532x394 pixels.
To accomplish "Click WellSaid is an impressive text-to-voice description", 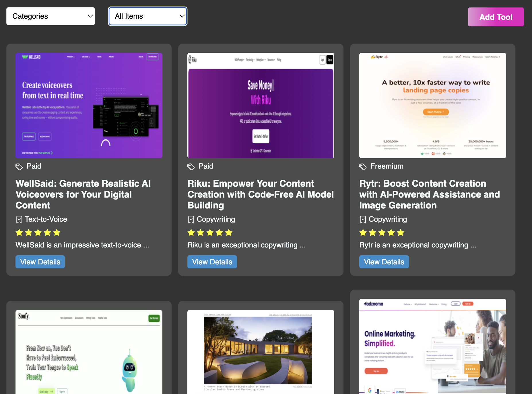I will 82,245.
